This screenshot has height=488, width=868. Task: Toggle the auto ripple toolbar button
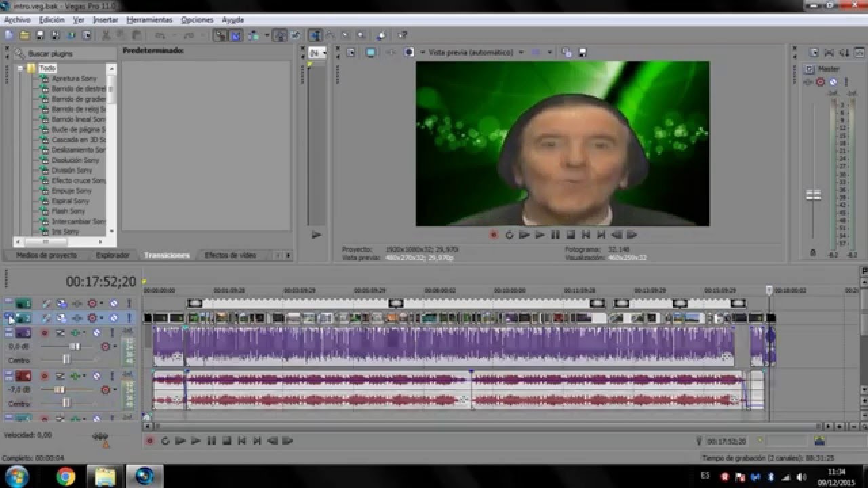coord(253,35)
